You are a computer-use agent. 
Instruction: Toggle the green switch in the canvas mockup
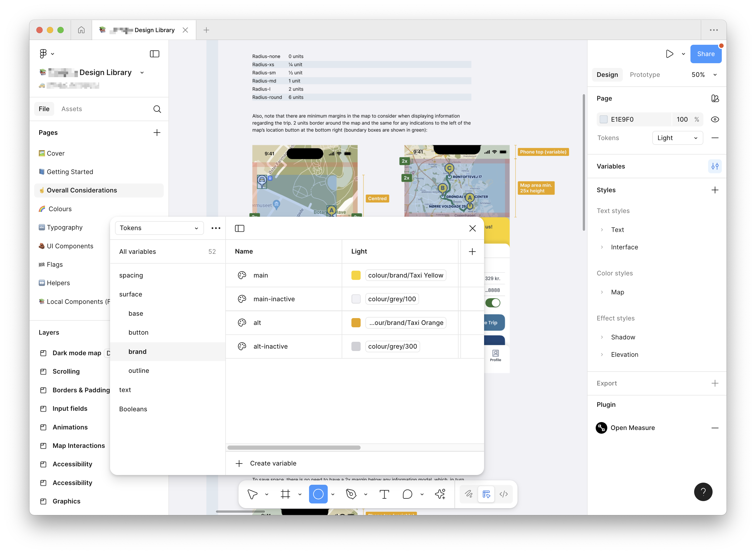[493, 303]
